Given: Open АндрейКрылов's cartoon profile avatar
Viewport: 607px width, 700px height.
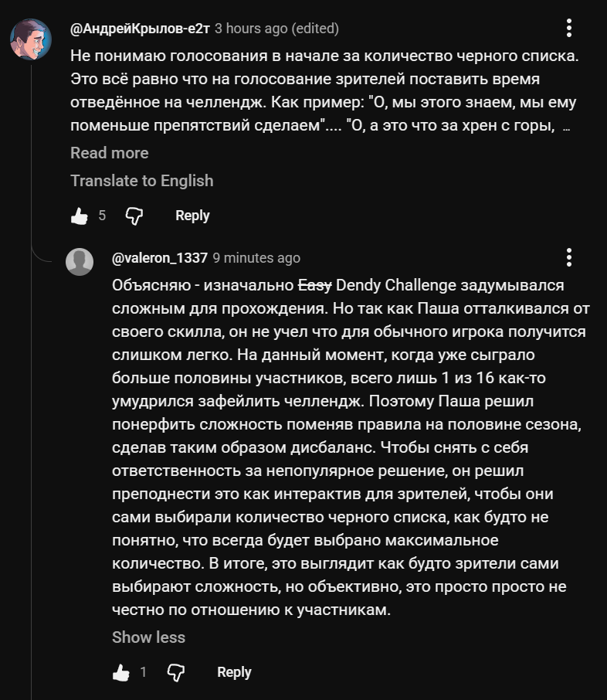Looking at the screenshot, I should 31,39.
